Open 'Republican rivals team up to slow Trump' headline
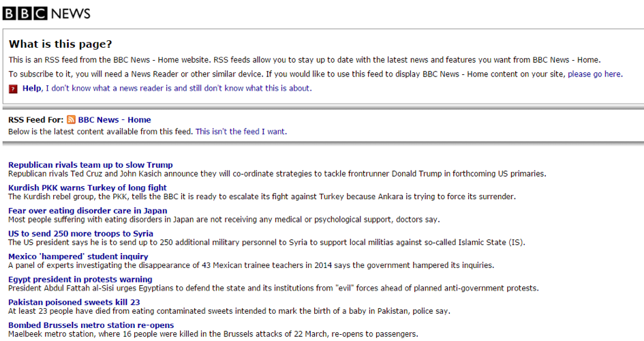The image size is (644, 341). [91, 165]
